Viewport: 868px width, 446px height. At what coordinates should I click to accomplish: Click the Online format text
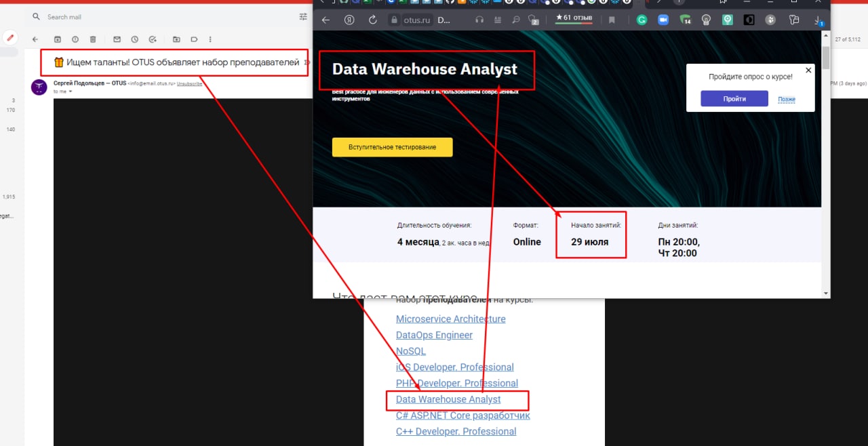pyautogui.click(x=527, y=242)
